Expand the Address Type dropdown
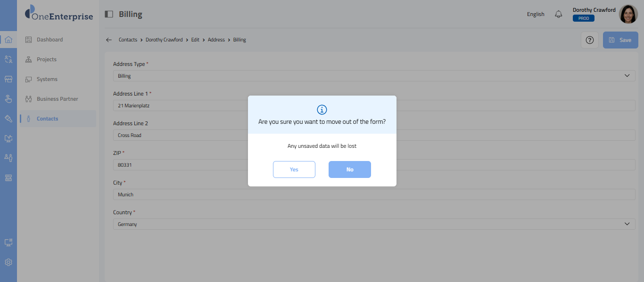Image resolution: width=644 pixels, height=282 pixels. click(374, 76)
